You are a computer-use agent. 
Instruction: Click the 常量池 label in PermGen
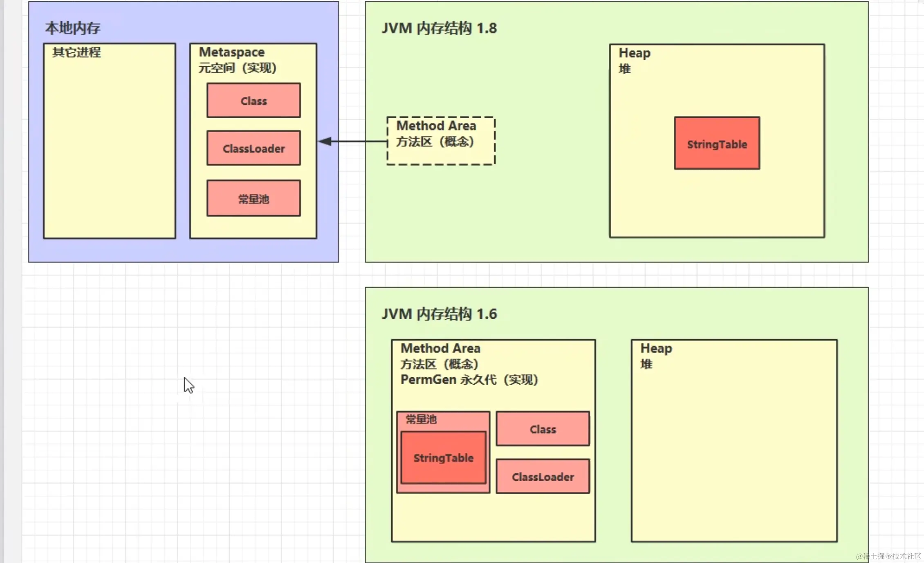(421, 419)
